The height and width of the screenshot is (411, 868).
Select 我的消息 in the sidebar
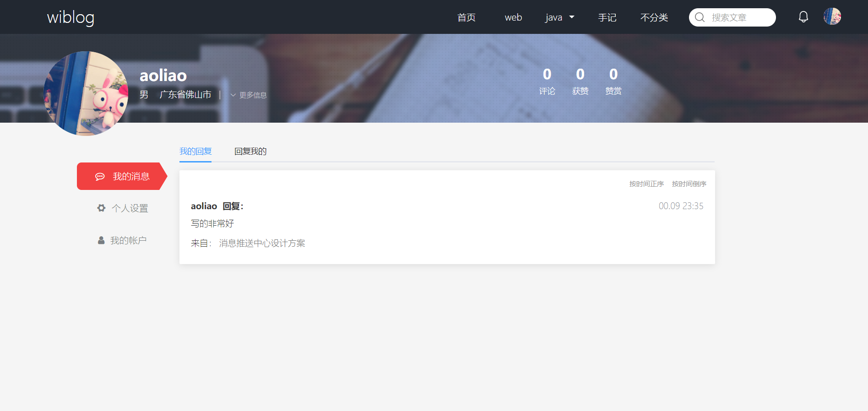click(122, 176)
